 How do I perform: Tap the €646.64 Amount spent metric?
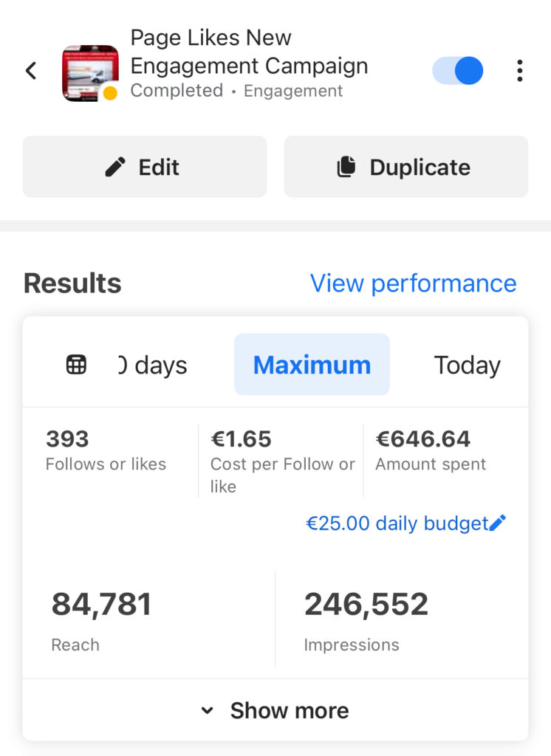431,450
